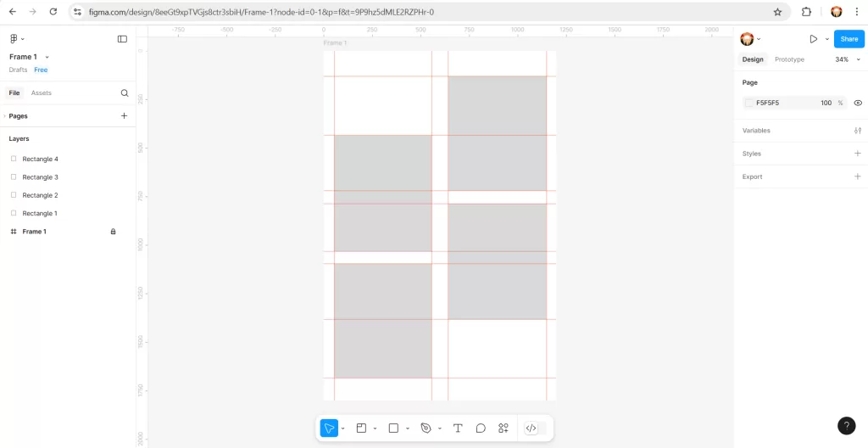Switch to the File tab

14,93
